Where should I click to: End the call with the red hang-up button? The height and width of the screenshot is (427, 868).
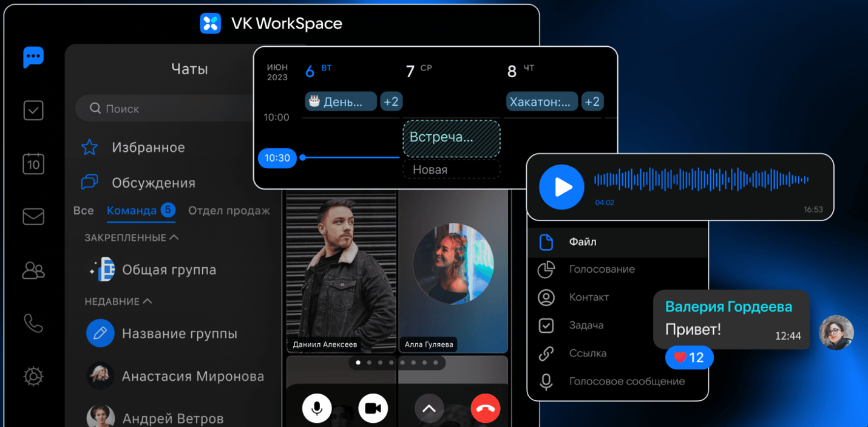tap(485, 408)
